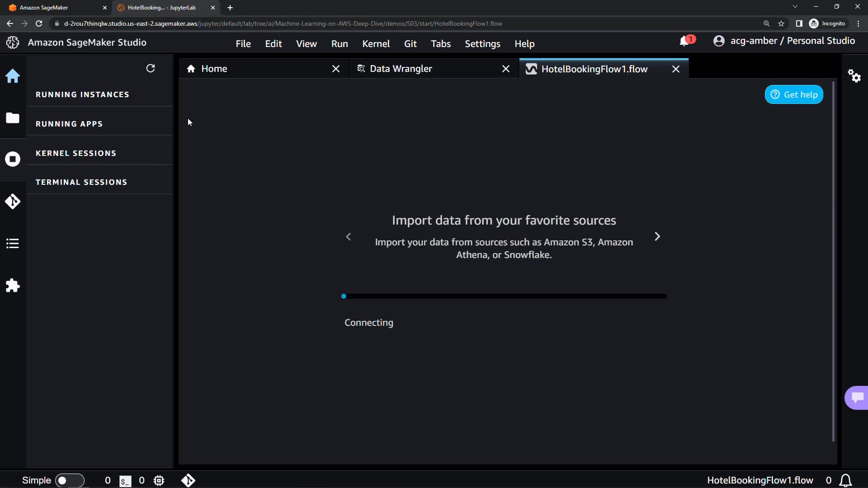The width and height of the screenshot is (868, 488).
Task: Open the Extension Manager puzzle icon
Action: tap(13, 286)
